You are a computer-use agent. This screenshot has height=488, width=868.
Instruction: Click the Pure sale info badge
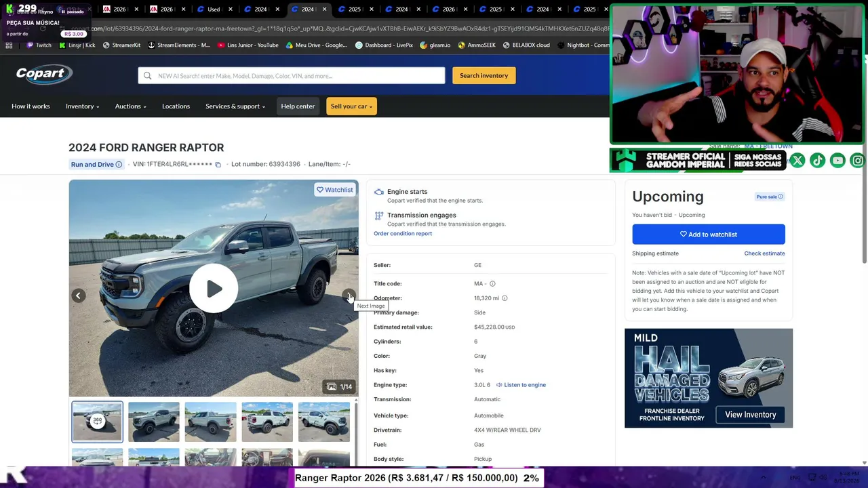point(770,197)
